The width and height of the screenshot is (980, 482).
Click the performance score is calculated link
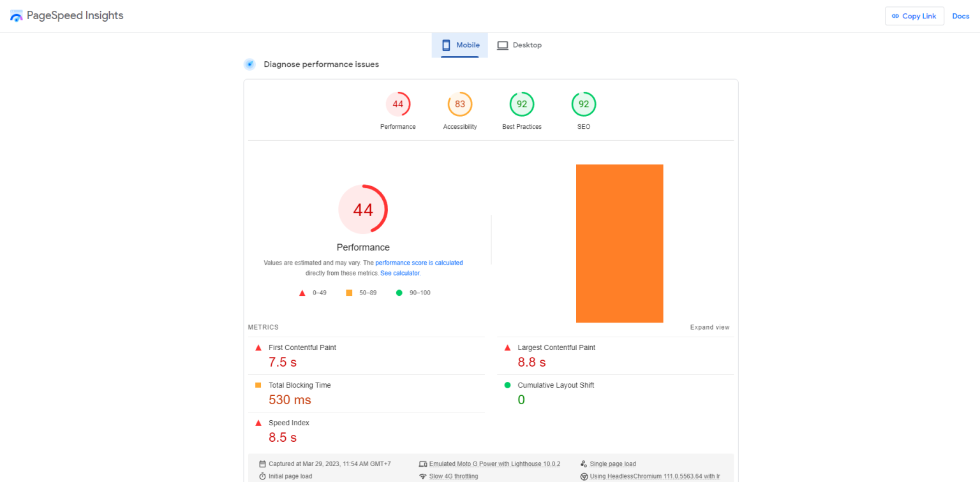(x=419, y=263)
